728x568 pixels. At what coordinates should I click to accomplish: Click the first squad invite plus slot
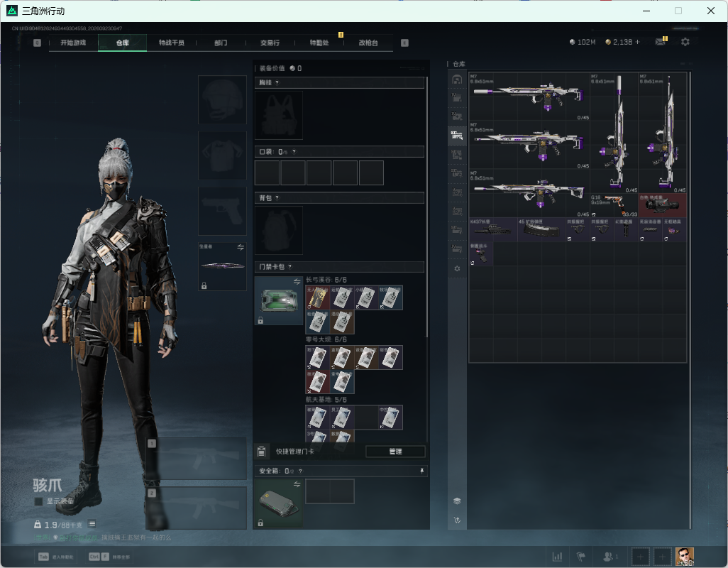tap(640, 557)
